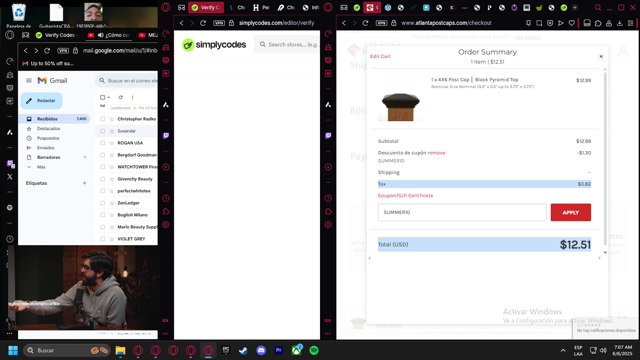Click the simplycodes logo
The image size is (640, 360).
(x=214, y=44)
